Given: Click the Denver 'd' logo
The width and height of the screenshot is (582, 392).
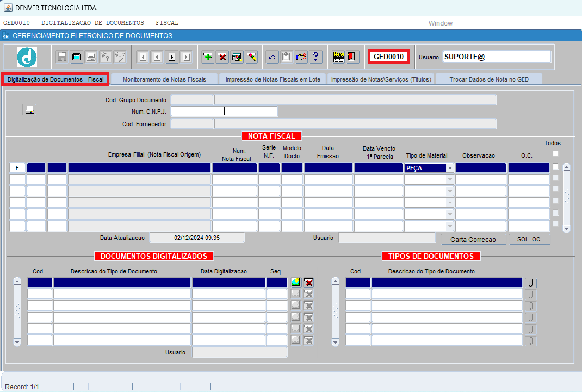Looking at the screenshot, I should [x=27, y=57].
